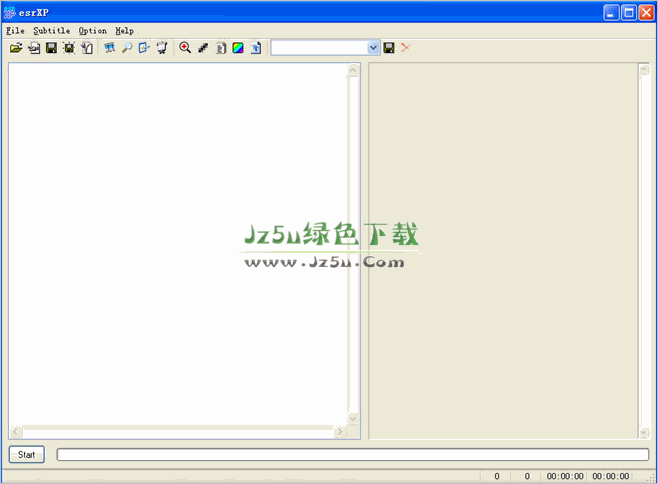Screen dimensions: 658x484
Task: Click the page with red mark icon
Action: [x=87, y=48]
